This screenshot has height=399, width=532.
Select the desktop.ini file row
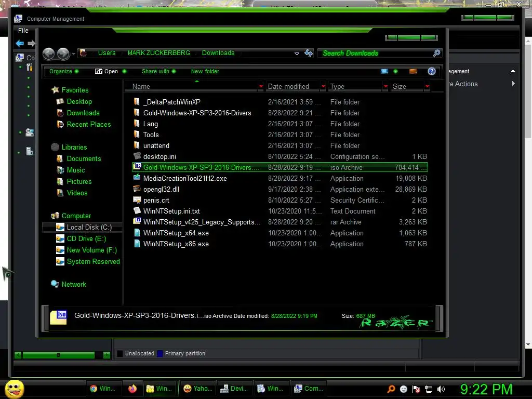(280, 156)
